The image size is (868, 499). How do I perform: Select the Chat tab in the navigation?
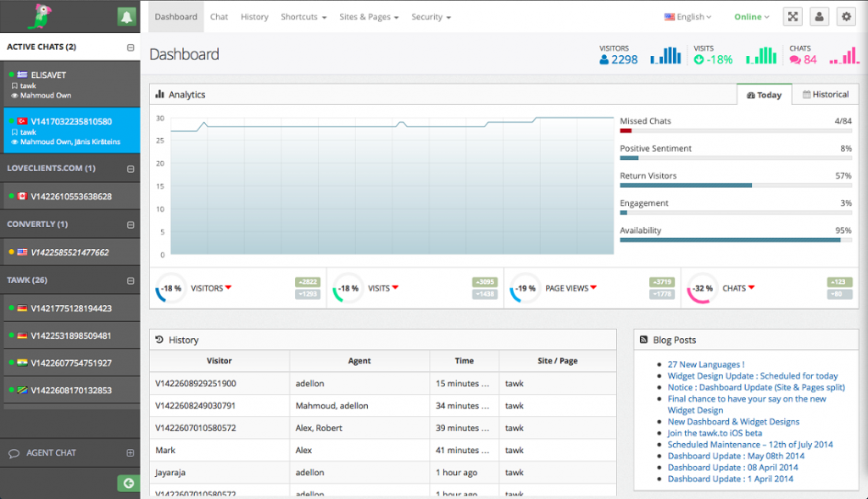(x=219, y=16)
